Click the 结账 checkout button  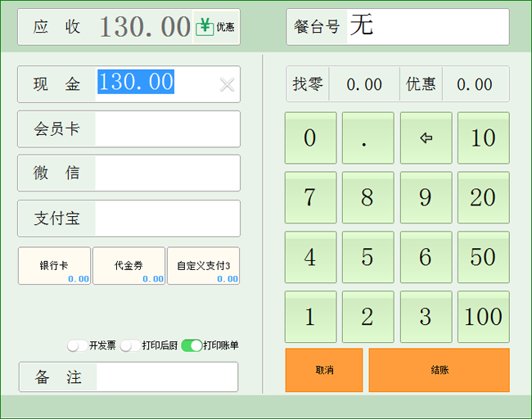(439, 370)
